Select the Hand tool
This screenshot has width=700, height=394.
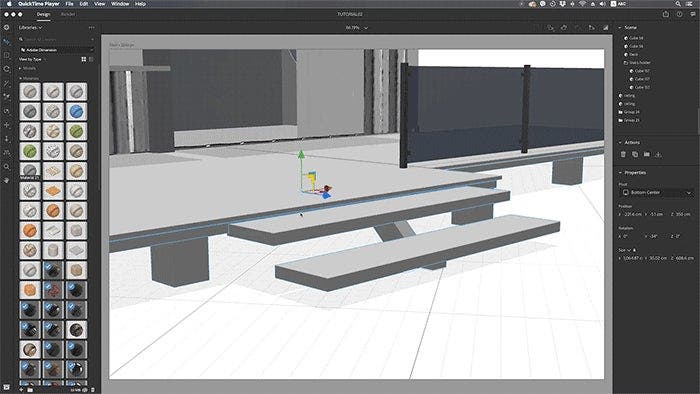tap(6, 180)
